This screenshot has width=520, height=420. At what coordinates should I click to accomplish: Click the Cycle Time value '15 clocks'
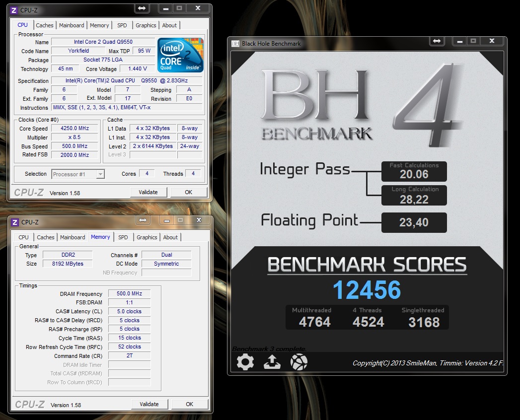point(129,338)
